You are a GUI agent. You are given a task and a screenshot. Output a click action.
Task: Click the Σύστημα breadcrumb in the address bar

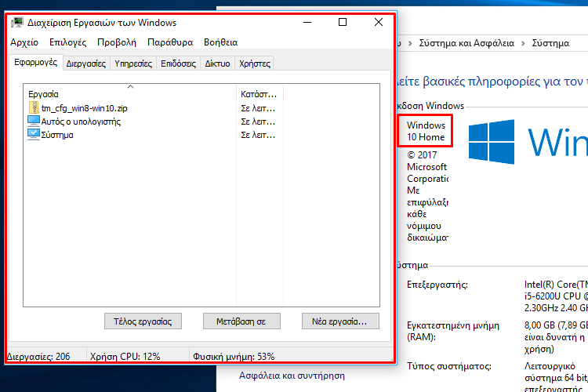(550, 43)
